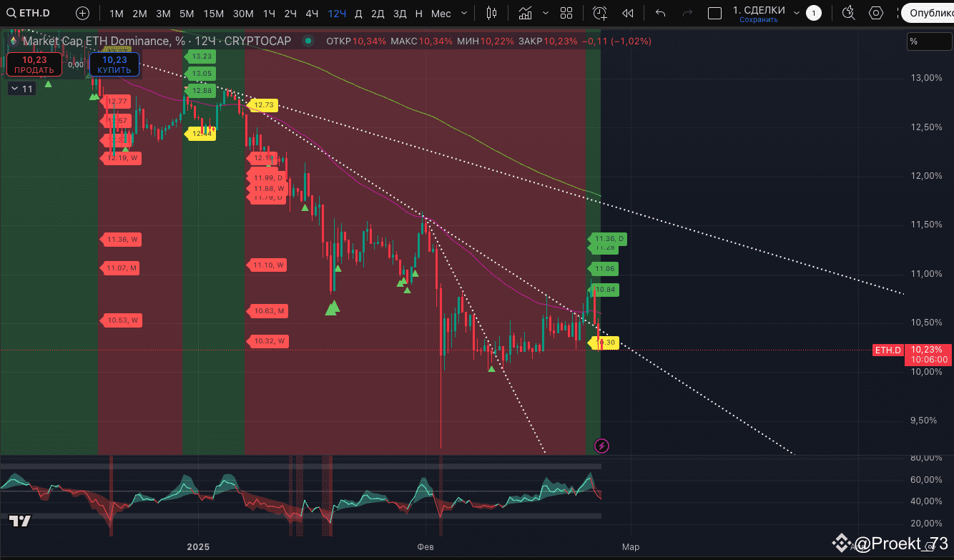
Task: Switch to the Д daily timeframe
Action: point(358,13)
